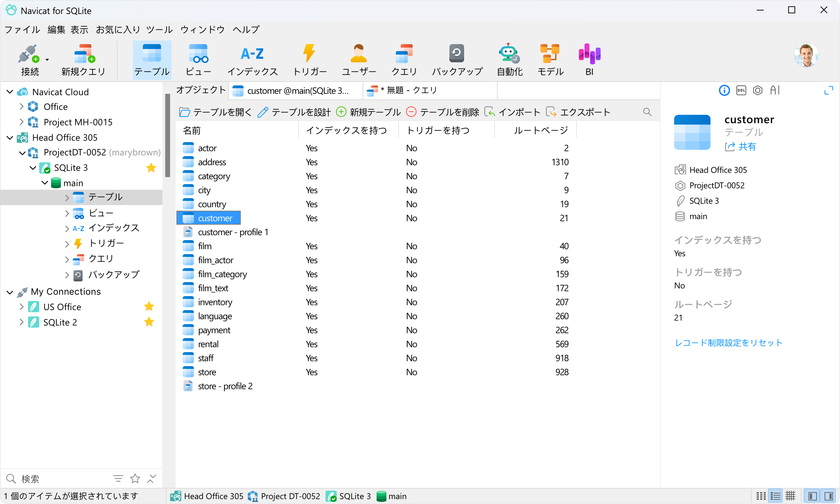Switch to detail grid view in status bar

[x=790, y=496]
